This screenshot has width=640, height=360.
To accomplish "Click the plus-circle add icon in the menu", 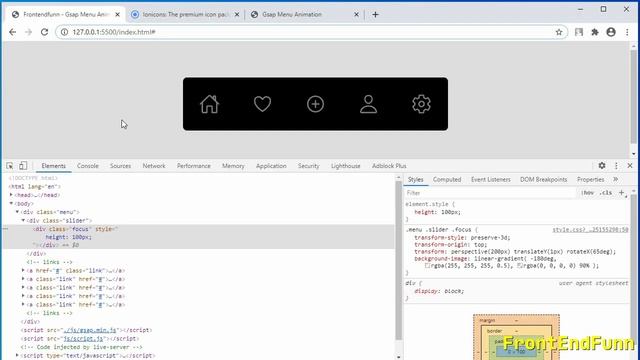I will coord(316,104).
